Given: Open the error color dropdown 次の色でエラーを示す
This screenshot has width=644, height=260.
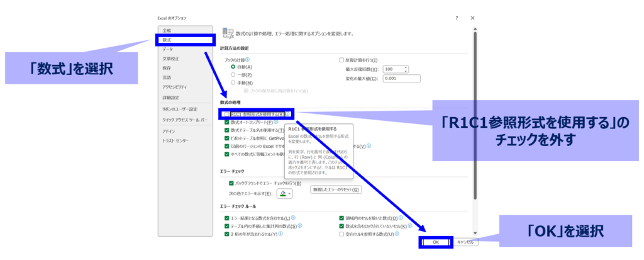Looking at the screenshot, I should [284, 193].
